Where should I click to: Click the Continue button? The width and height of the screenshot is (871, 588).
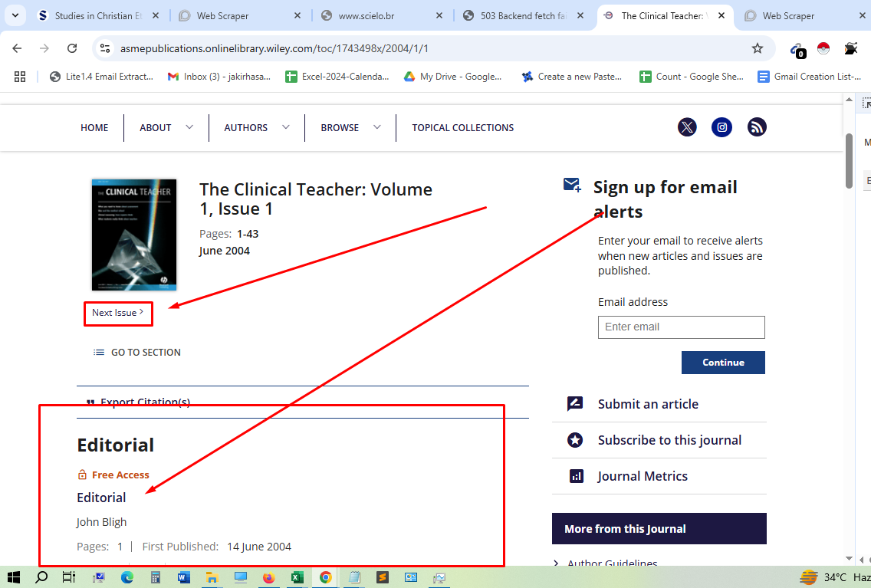(723, 363)
